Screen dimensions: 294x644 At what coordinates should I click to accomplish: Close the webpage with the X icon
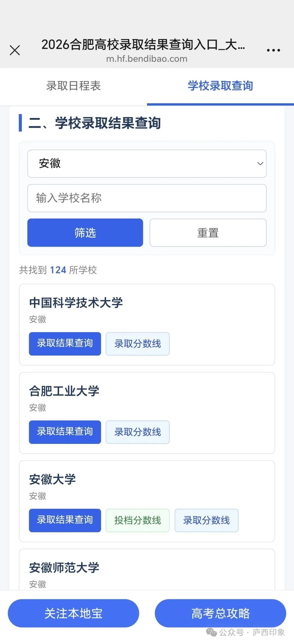tap(15, 50)
